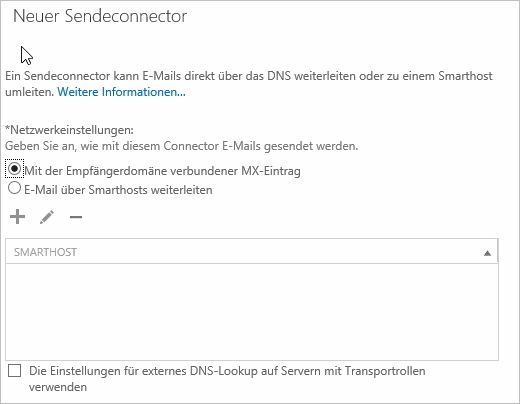Add a new smarthost with the plus icon
520x404 pixels.
(17, 217)
